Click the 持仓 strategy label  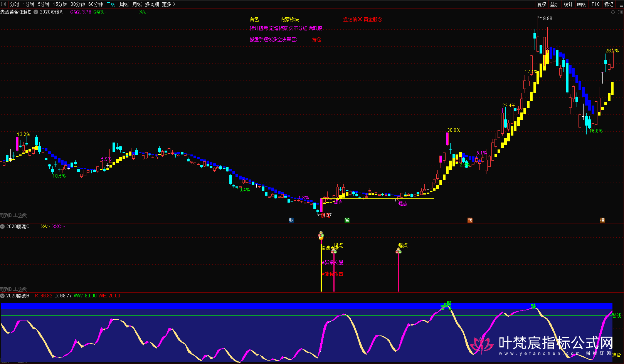click(316, 39)
